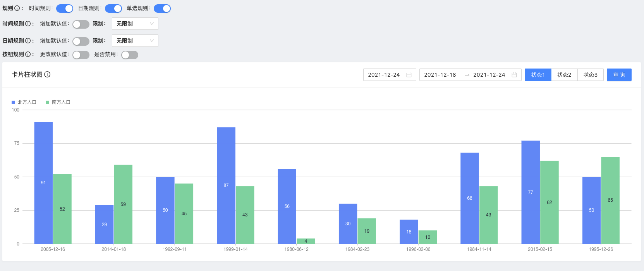Viewport: 644px width, 271px height.
Task: Click green bar valued 59 for 2014-01-18
Action: (x=123, y=204)
